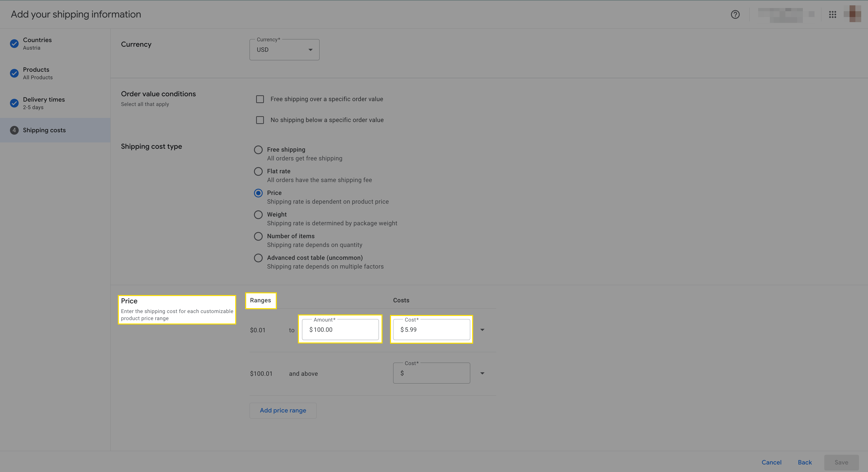868x472 pixels.
Task: Click the Cancel button
Action: click(x=771, y=462)
